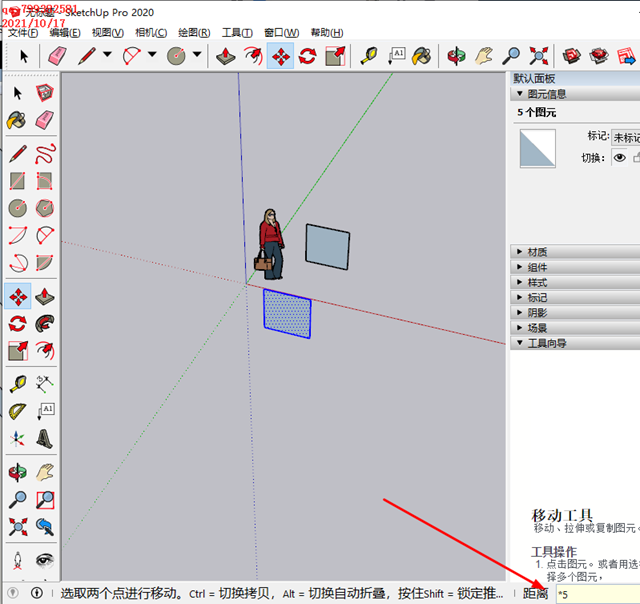Choose the Paint Bucket tool in top toolbar

[422, 56]
